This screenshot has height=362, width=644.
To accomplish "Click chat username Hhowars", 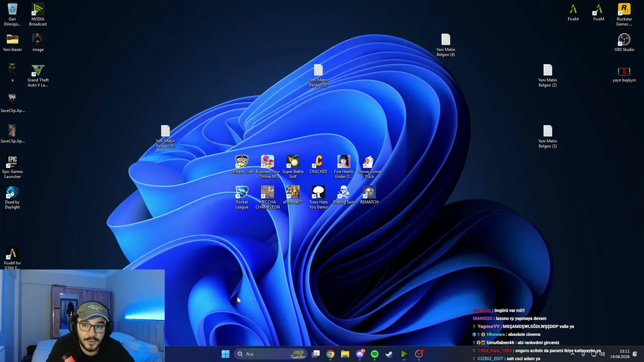I will [496, 334].
